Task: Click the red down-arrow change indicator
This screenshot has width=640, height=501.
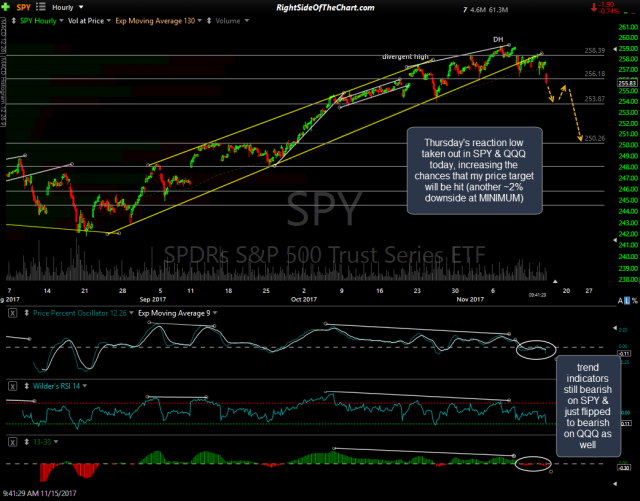Action: click(x=594, y=8)
